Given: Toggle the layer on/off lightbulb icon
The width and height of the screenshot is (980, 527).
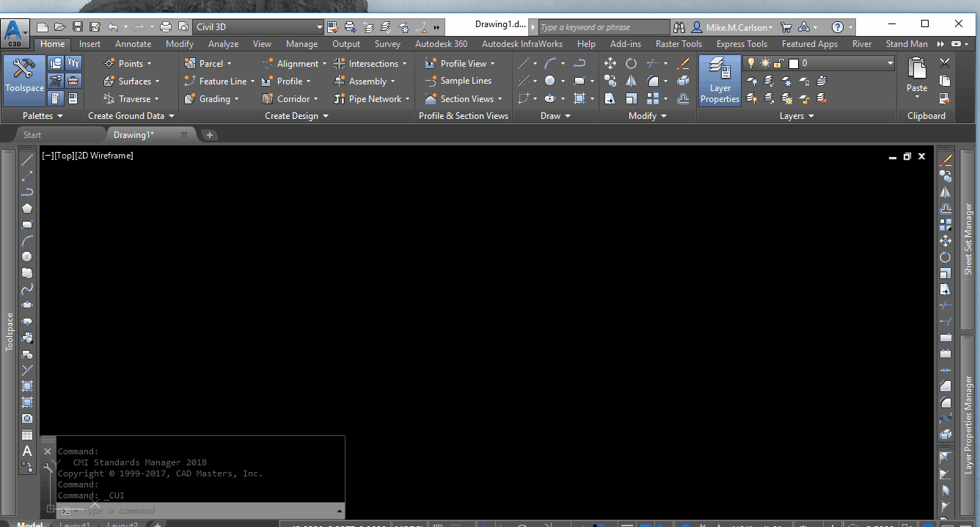Looking at the screenshot, I should [751, 63].
